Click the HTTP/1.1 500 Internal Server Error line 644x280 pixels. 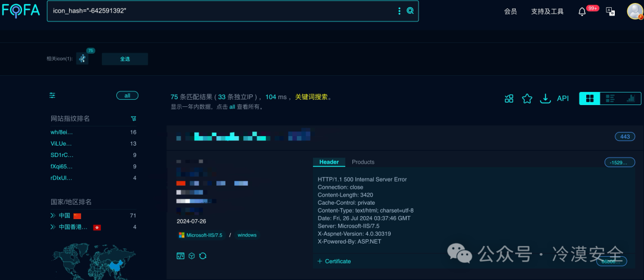[x=363, y=179]
